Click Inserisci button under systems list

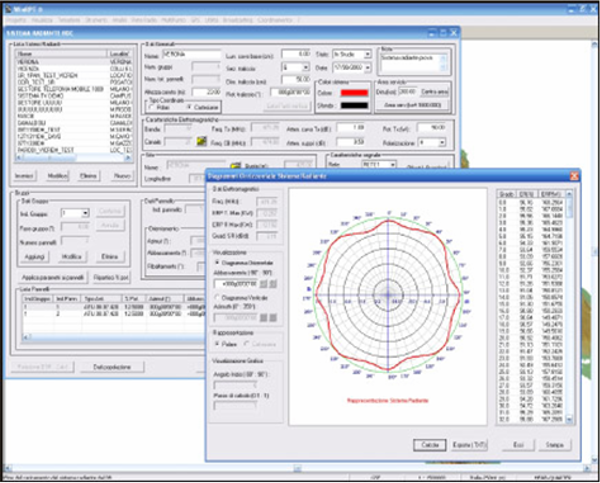(x=24, y=176)
